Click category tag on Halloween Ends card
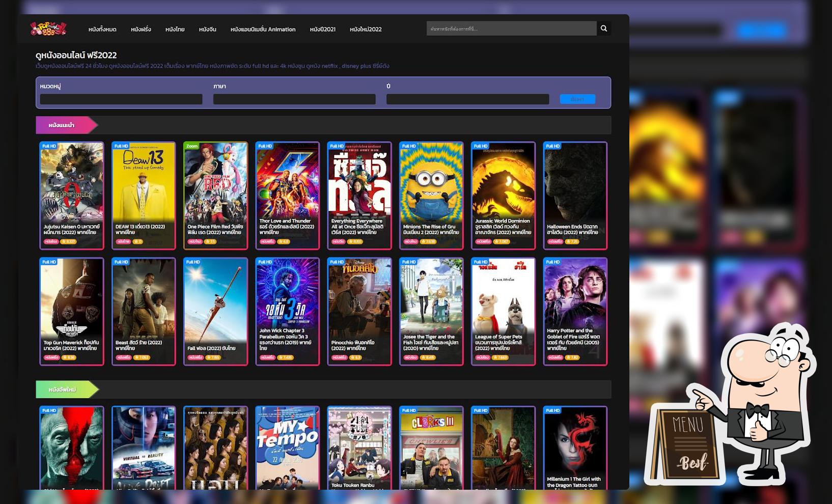Image resolution: width=832 pixels, height=504 pixels. 555,242
